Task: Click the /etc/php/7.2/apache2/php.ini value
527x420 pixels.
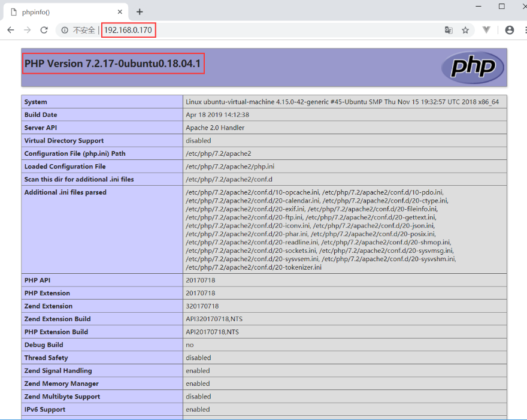Action: [230, 167]
